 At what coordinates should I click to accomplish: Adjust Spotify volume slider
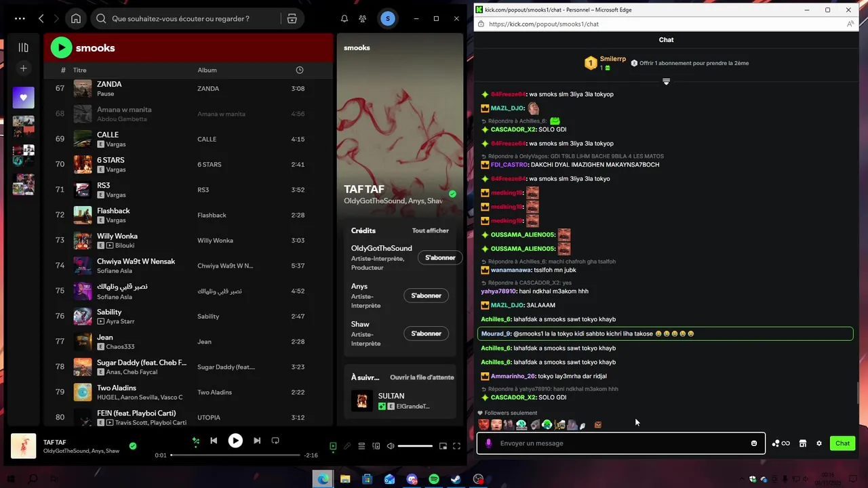[415, 446]
